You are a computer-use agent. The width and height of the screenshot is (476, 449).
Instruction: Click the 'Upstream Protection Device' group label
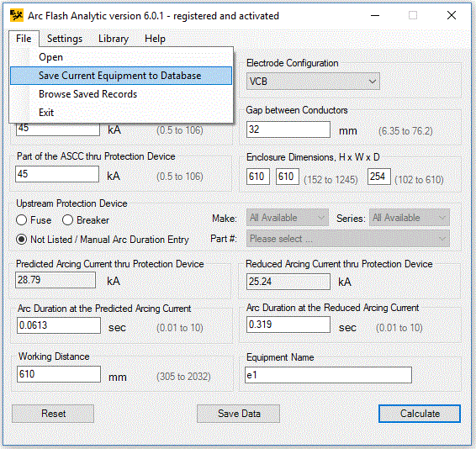pos(71,203)
